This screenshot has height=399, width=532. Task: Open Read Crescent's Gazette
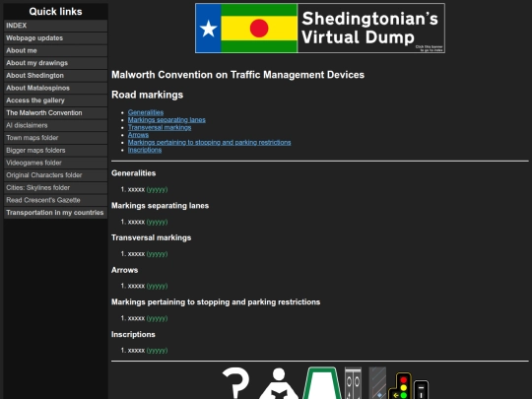(55, 200)
